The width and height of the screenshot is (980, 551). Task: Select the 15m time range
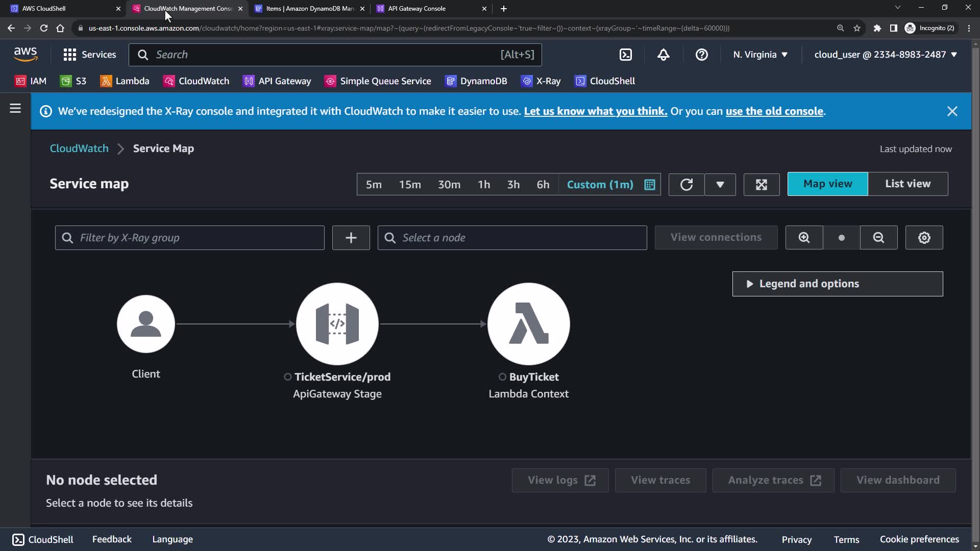(410, 185)
